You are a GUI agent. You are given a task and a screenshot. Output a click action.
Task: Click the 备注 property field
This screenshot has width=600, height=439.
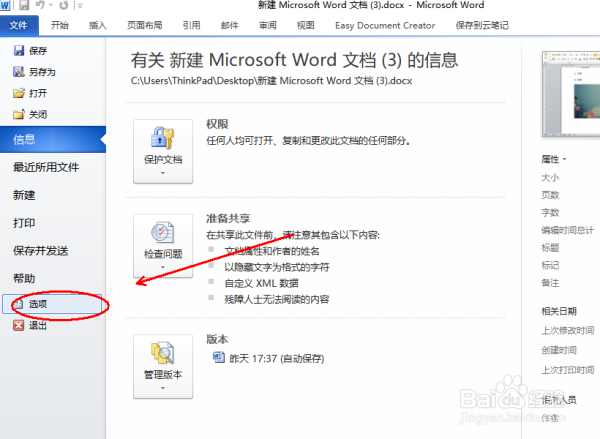click(550, 283)
